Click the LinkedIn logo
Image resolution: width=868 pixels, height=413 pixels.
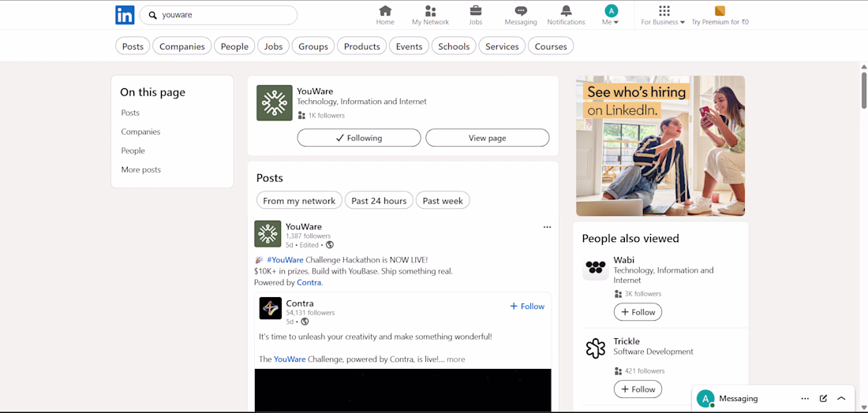tap(125, 15)
